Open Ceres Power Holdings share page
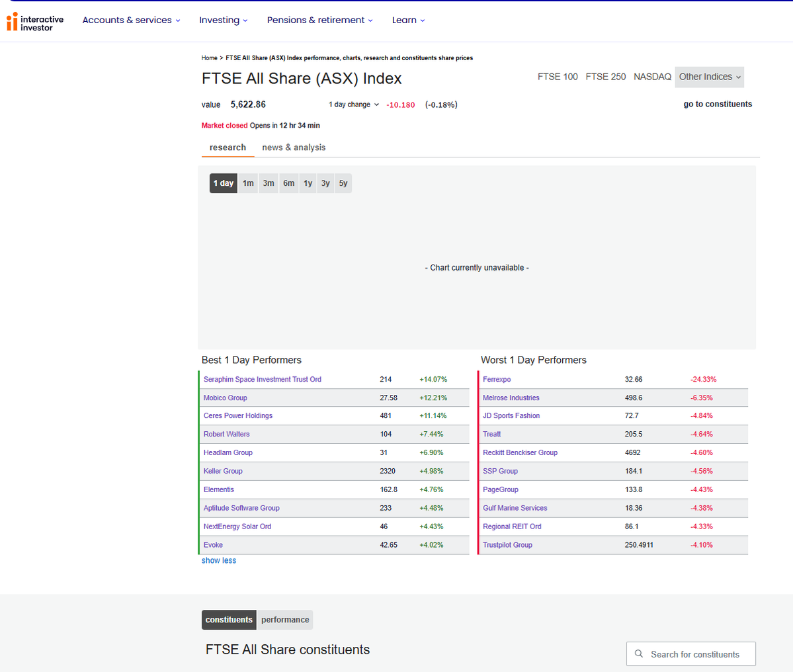The image size is (793, 672). tap(237, 415)
